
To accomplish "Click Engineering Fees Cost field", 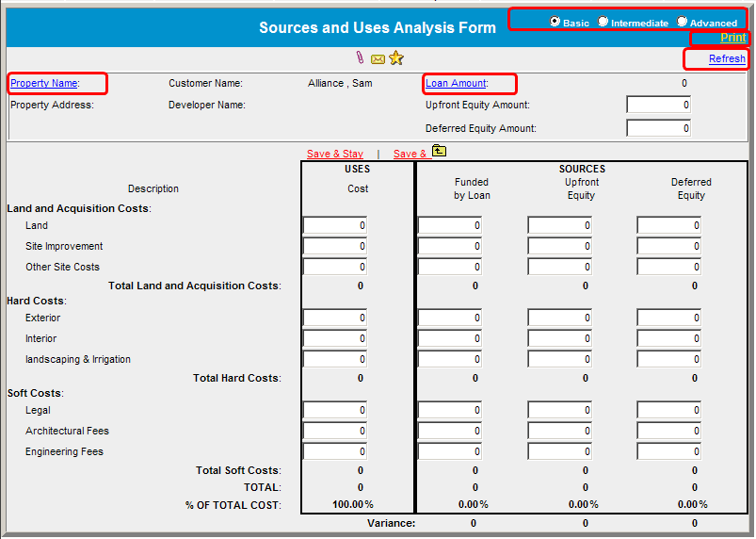I will (335, 451).
